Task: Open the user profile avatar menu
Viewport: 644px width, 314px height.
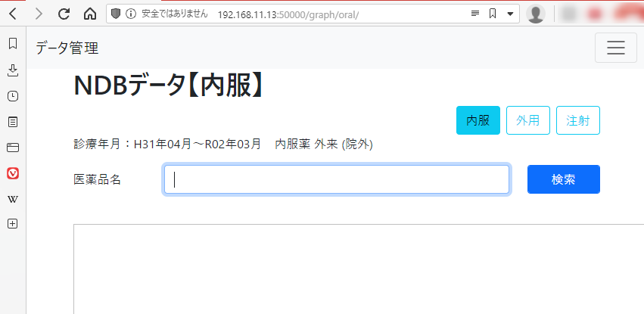Action: (536, 14)
